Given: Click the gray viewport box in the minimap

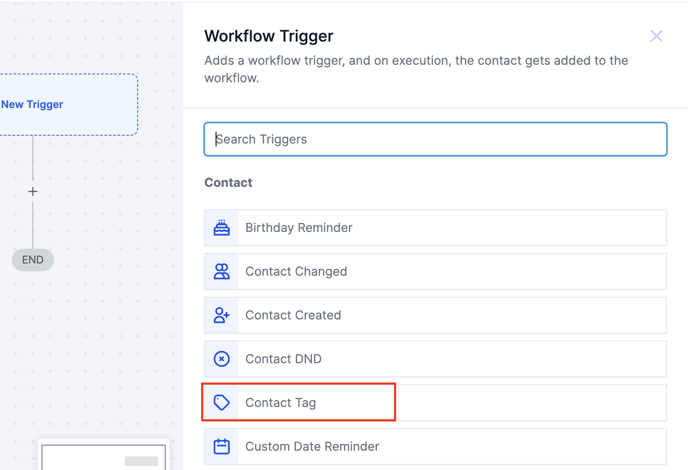Looking at the screenshot, I should tap(141, 461).
